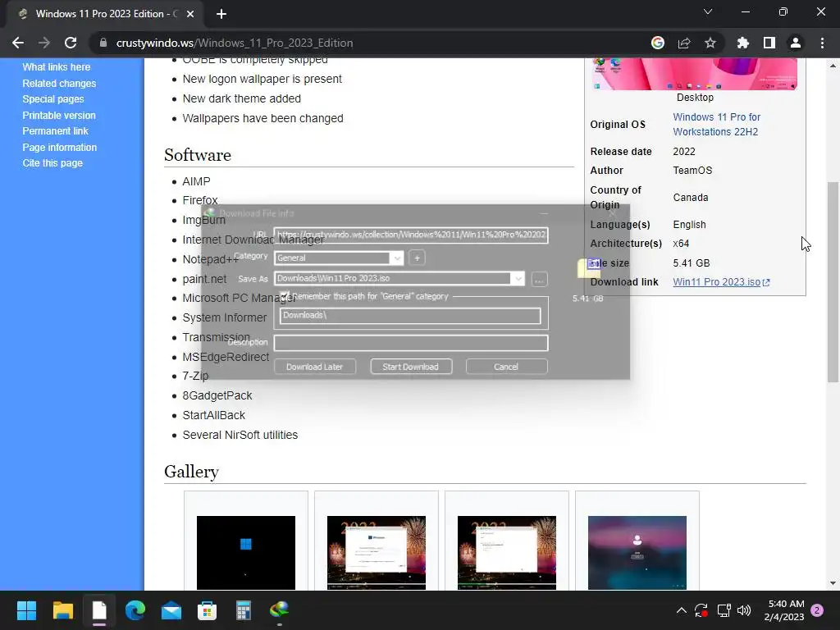This screenshot has width=840, height=630.
Task: Open the Chrome three-dot menu
Action: (x=822, y=43)
